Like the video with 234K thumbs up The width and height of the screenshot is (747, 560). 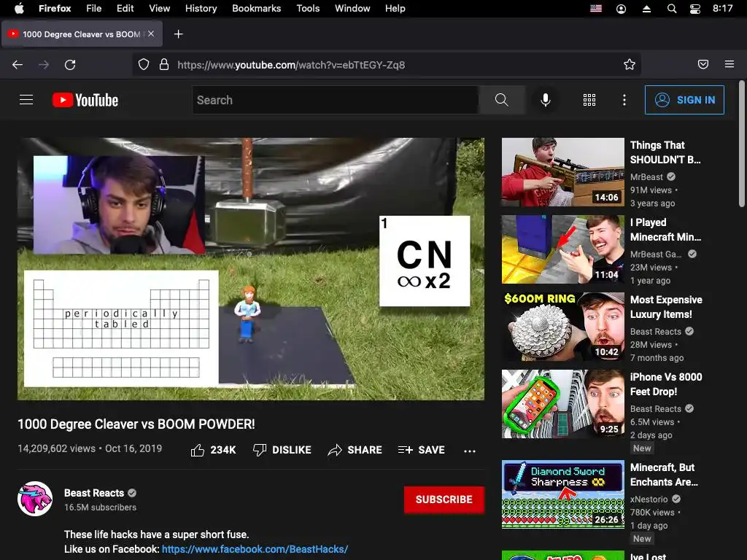point(214,450)
